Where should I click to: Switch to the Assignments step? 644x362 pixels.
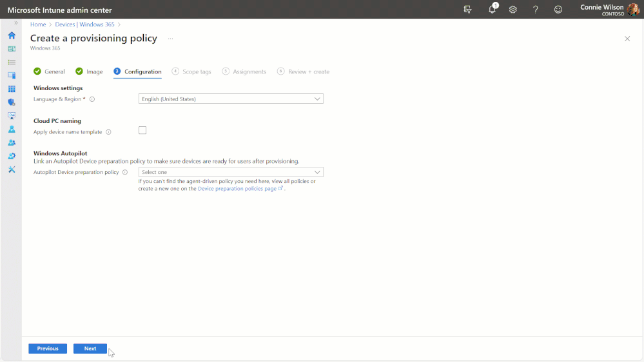click(x=244, y=71)
